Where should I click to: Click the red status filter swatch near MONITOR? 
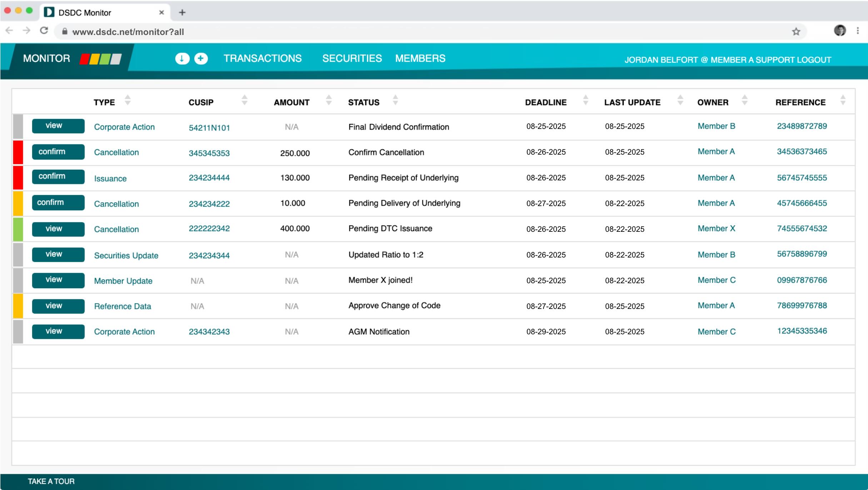point(85,59)
